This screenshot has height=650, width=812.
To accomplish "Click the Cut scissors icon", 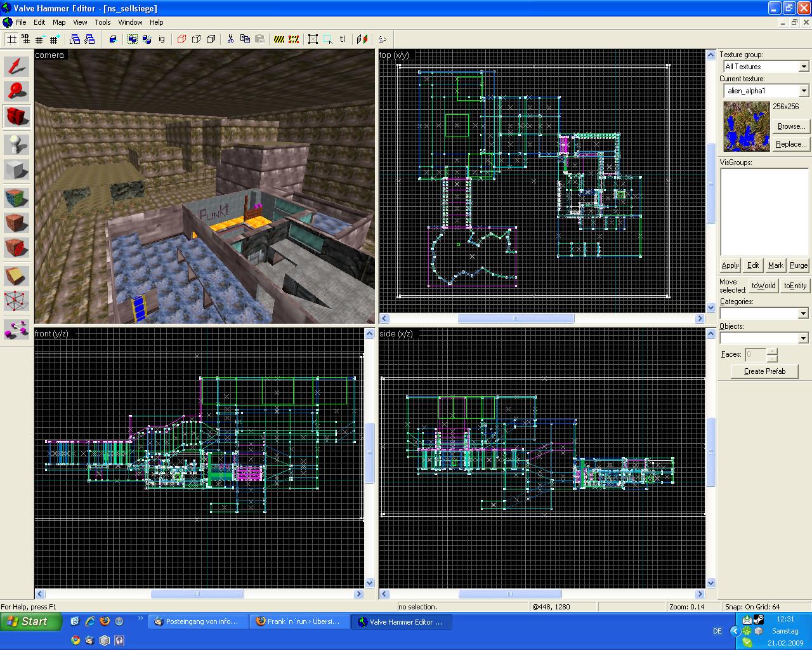I will [x=230, y=39].
